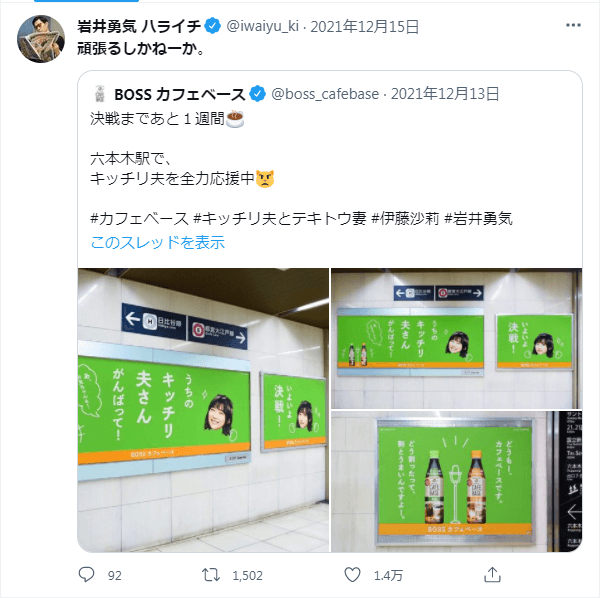
Task: Open the bottom-right Cafe Base bottles photo
Action: tap(456, 481)
